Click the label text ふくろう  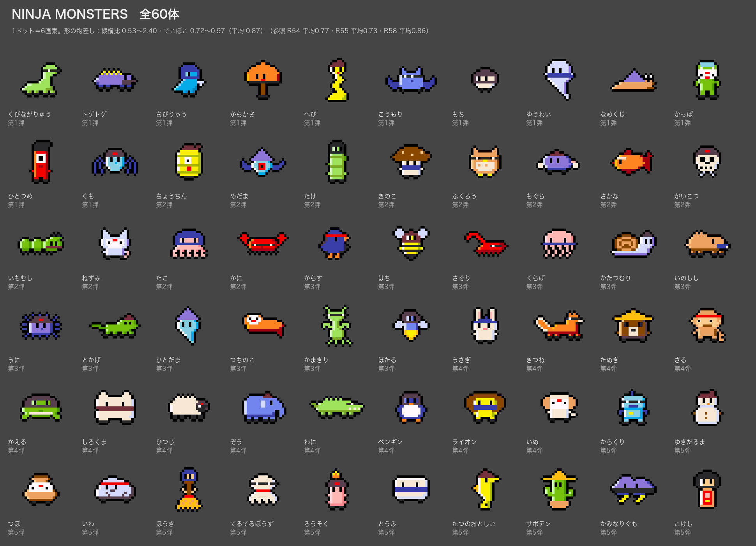point(465,196)
